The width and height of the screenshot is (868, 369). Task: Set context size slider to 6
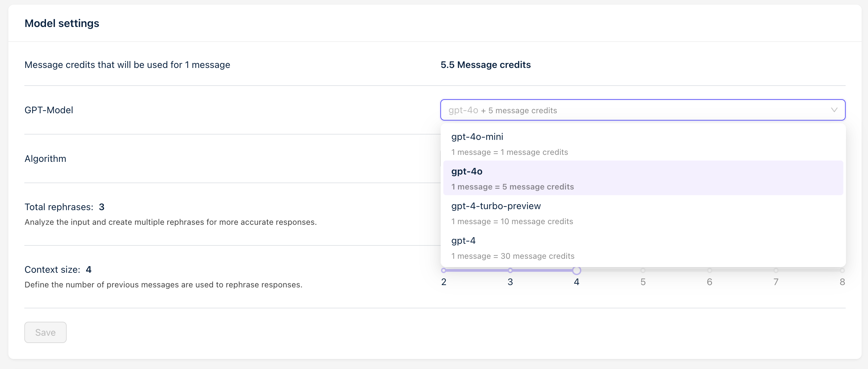(x=709, y=270)
